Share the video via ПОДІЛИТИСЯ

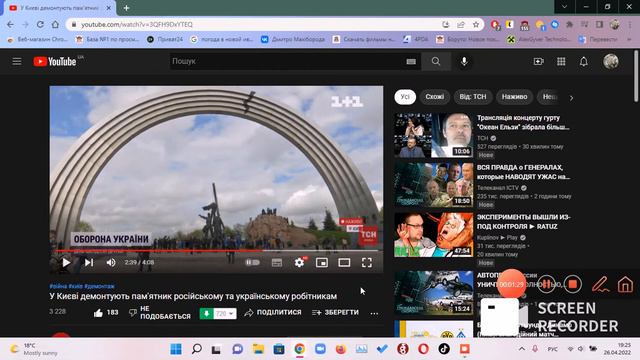tap(273, 313)
